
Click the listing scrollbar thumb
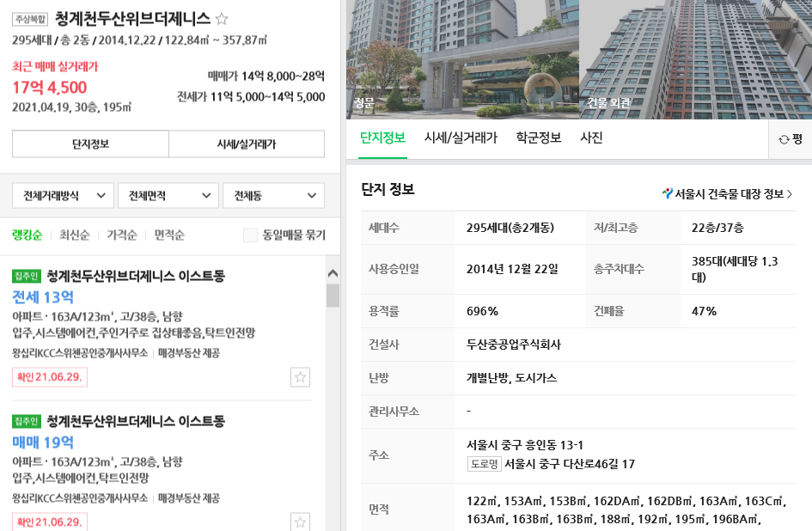click(333, 296)
